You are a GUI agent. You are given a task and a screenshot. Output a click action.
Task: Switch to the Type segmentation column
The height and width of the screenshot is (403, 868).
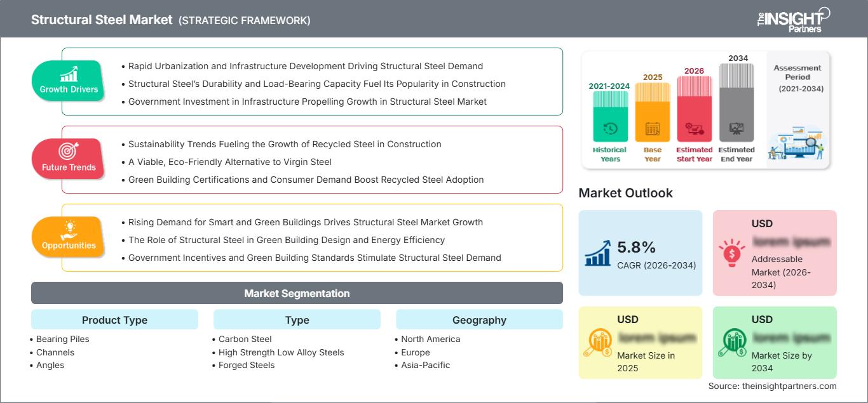click(297, 320)
